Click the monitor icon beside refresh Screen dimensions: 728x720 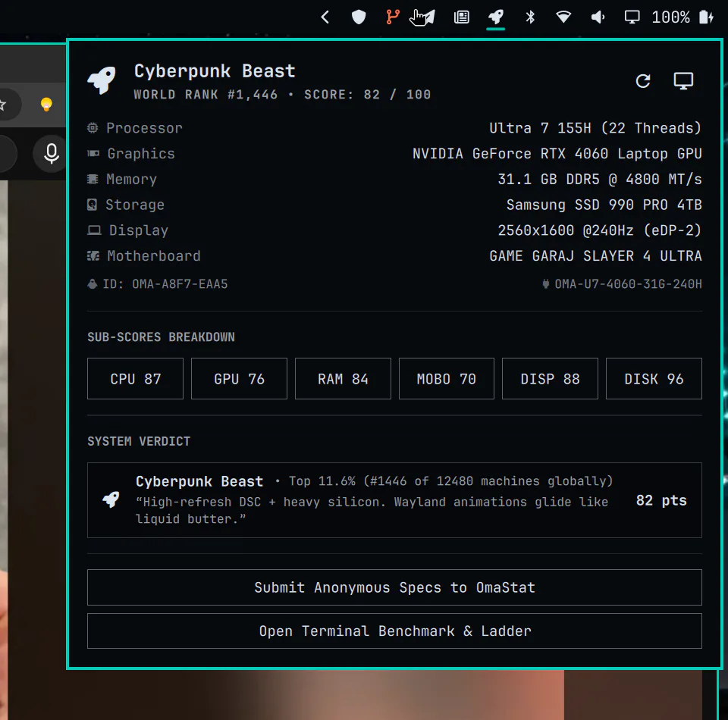pos(683,81)
